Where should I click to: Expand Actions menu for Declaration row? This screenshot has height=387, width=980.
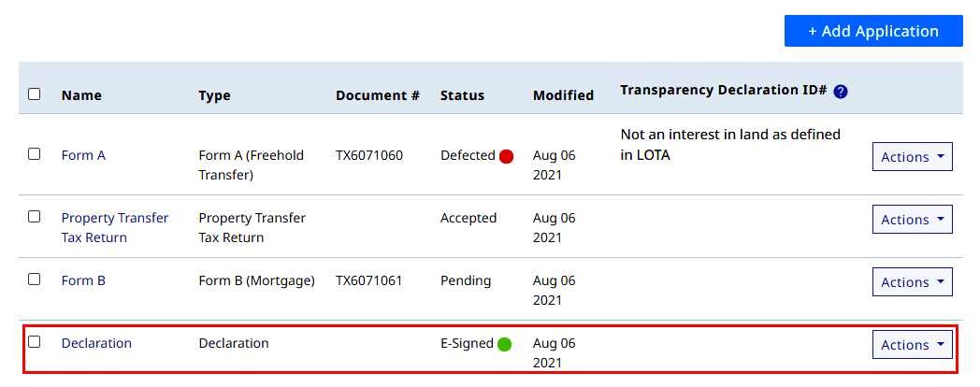pyautogui.click(x=913, y=345)
